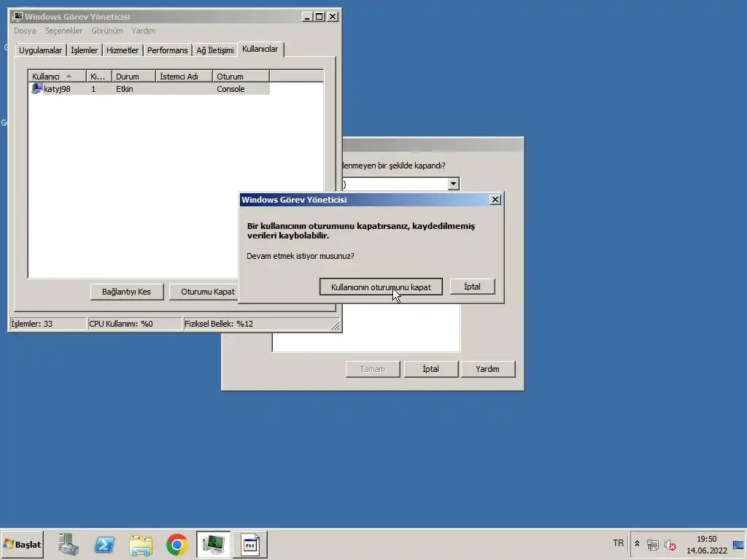The image size is (747, 560).
Task: Click the Task Manager resize grip corner
Action: [336, 325]
